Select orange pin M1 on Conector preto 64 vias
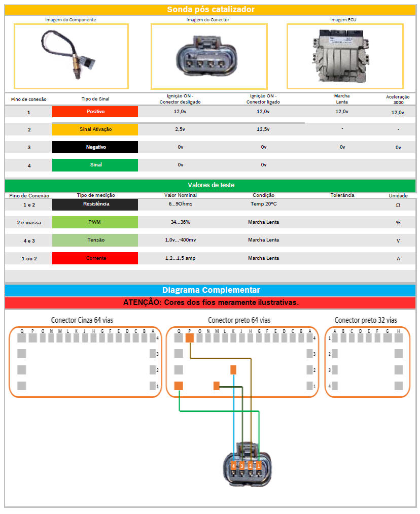This screenshot has width=420, height=514. pos(217,386)
